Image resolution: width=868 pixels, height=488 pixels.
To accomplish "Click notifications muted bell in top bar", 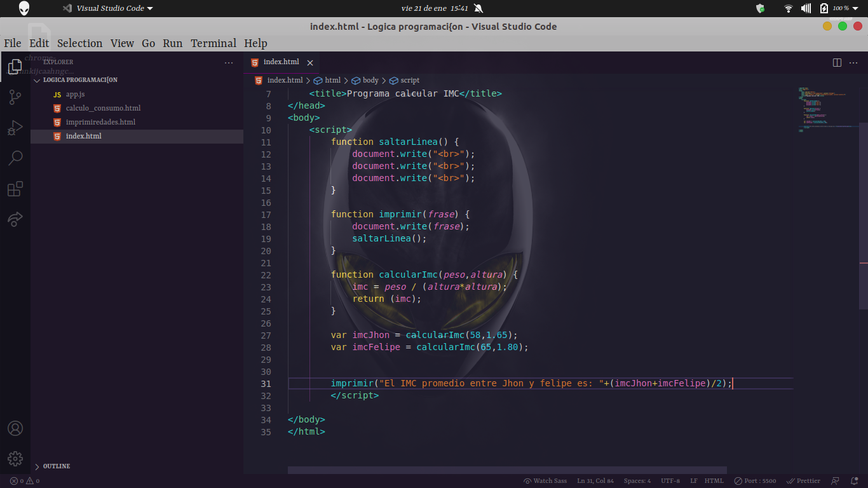I will click(x=478, y=8).
